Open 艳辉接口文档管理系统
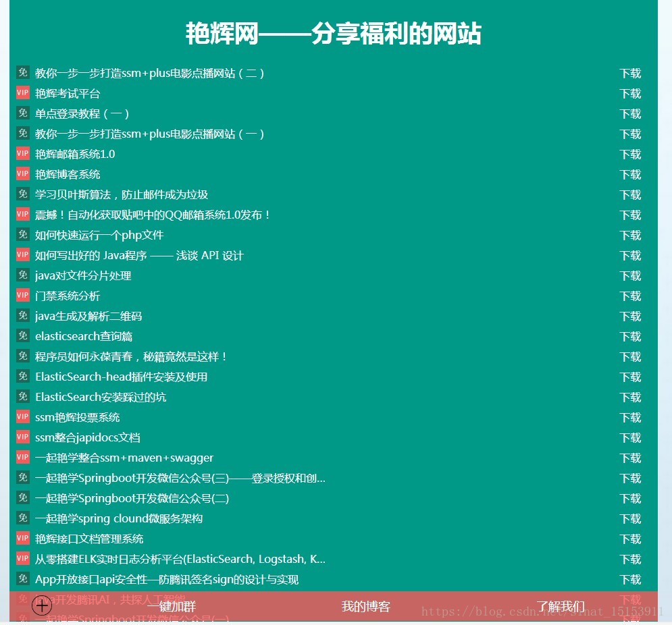Viewport: 672px width, 625px height. tap(89, 539)
